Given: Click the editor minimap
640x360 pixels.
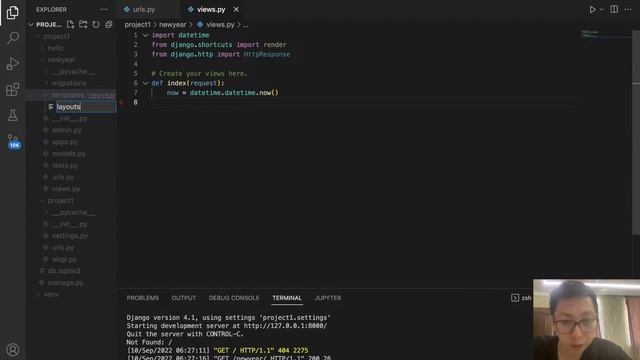Looking at the screenshot, I should coord(606,33).
